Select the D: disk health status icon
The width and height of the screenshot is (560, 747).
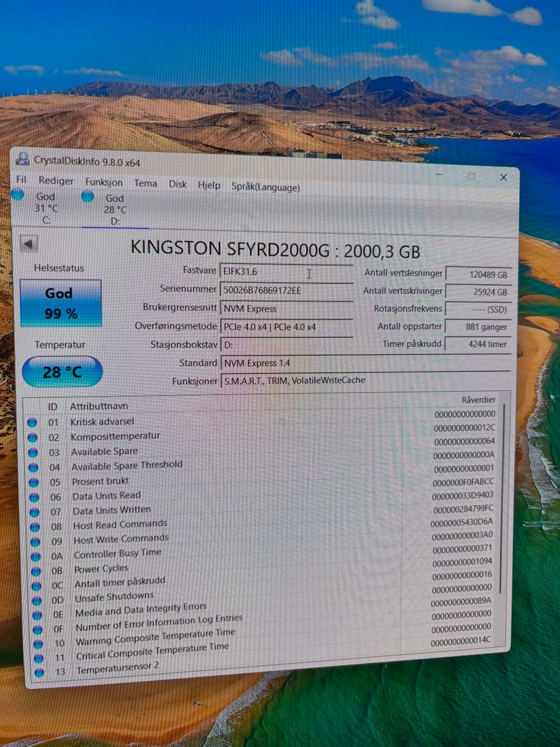click(87, 197)
